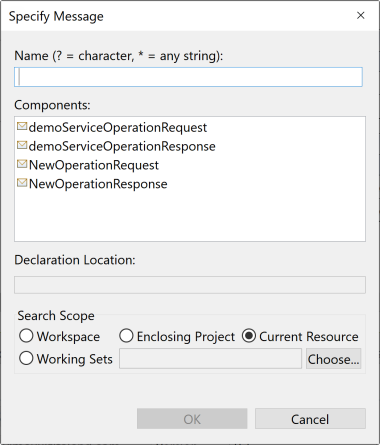Screen dimensions: 380x445
Task: Click the Working Sets text field
Action: click(210, 359)
